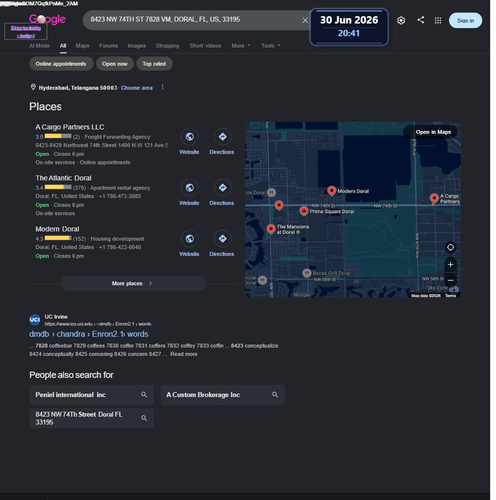Click the Sign in button
The image size is (496, 500).
pyautogui.click(x=465, y=20)
